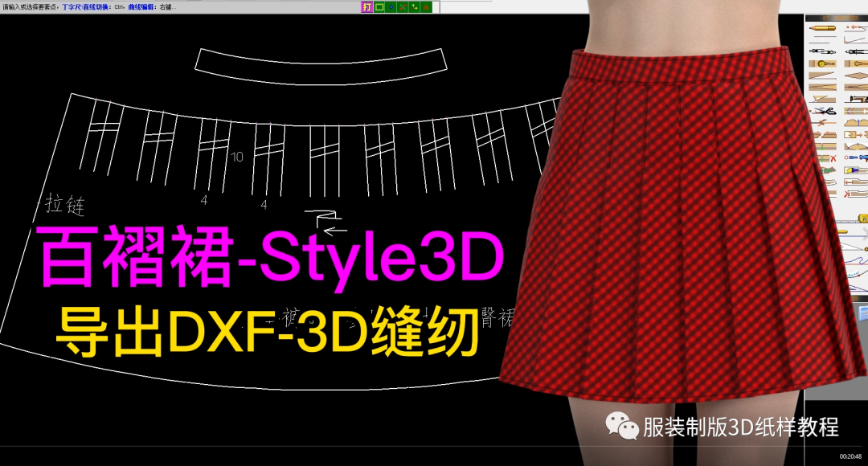The height and width of the screenshot is (466, 868).
Task: Select the blue arc curve tool icon
Action: click(857, 147)
